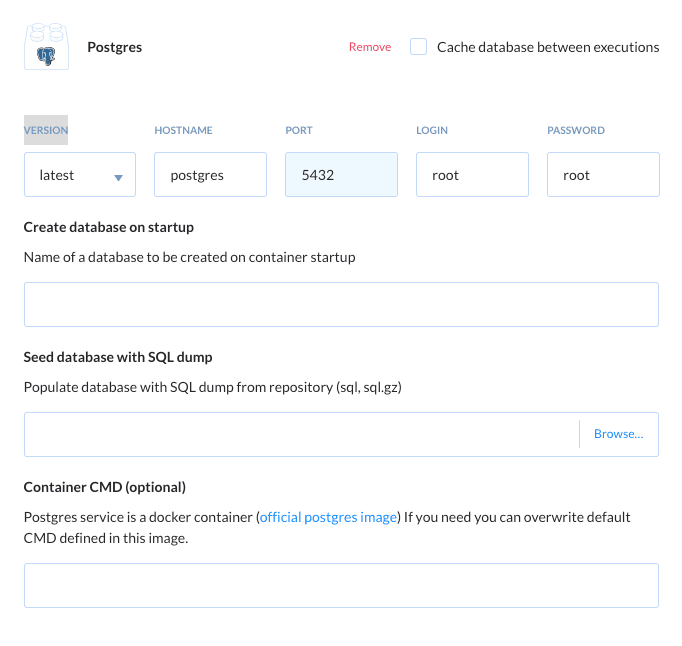Click the LOGIN label
This screenshot has height=646, width=682.
click(432, 130)
